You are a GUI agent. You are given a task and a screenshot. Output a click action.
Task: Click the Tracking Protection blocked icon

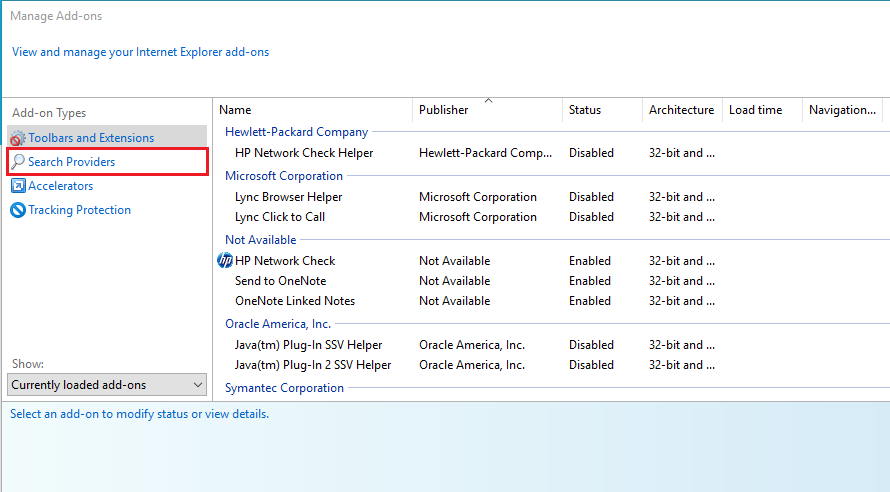click(18, 210)
